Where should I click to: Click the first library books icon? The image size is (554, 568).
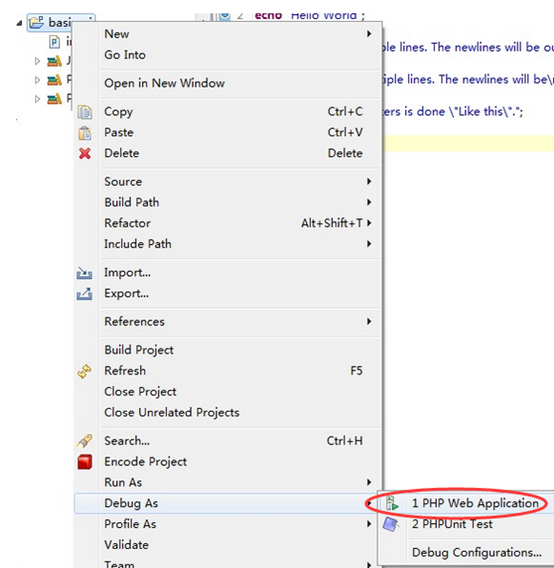[x=54, y=61]
